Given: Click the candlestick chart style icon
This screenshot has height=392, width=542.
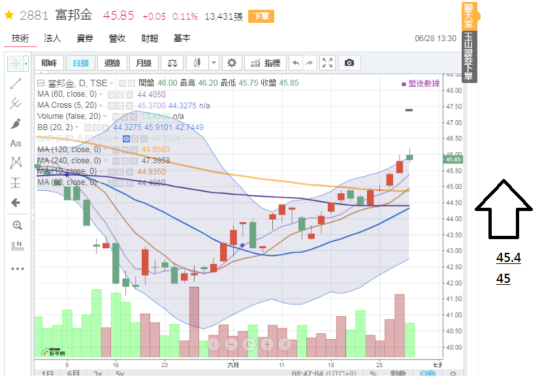Looking at the screenshot, I should [197, 63].
